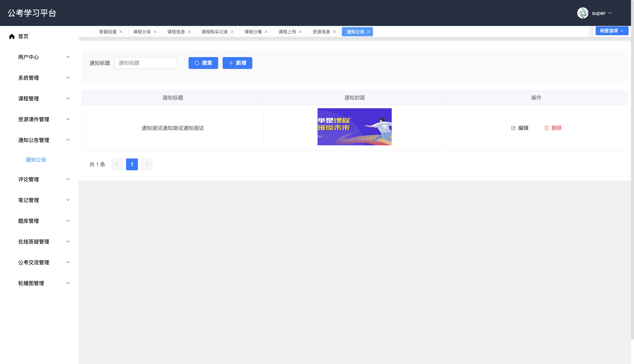Click the 编辑 edit button
This screenshot has height=364, width=634.
[520, 128]
